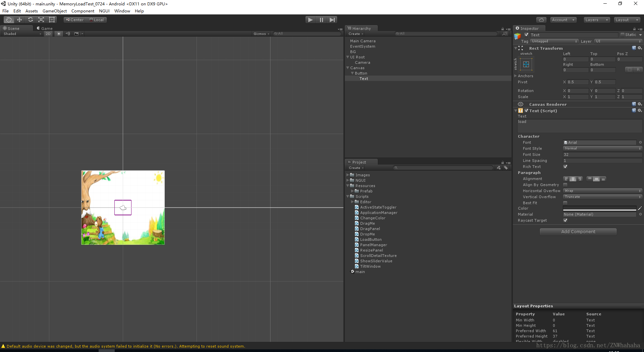The width and height of the screenshot is (644, 352).
Task: Uncheck the Rich Text checkbox
Action: [x=566, y=167]
